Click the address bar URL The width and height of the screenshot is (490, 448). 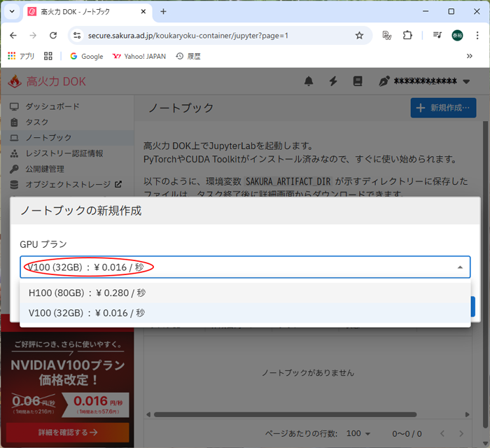click(x=188, y=36)
